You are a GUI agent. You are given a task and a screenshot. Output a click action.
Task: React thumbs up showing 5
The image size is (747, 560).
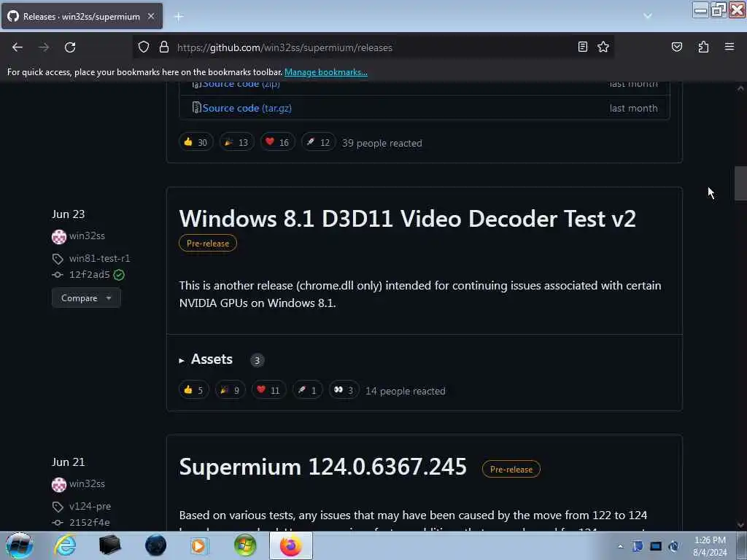click(193, 390)
